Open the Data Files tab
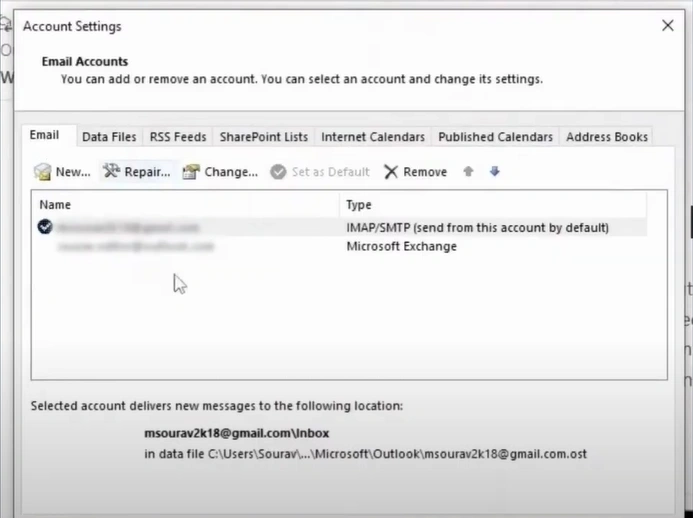The height and width of the screenshot is (518, 693). coord(109,137)
